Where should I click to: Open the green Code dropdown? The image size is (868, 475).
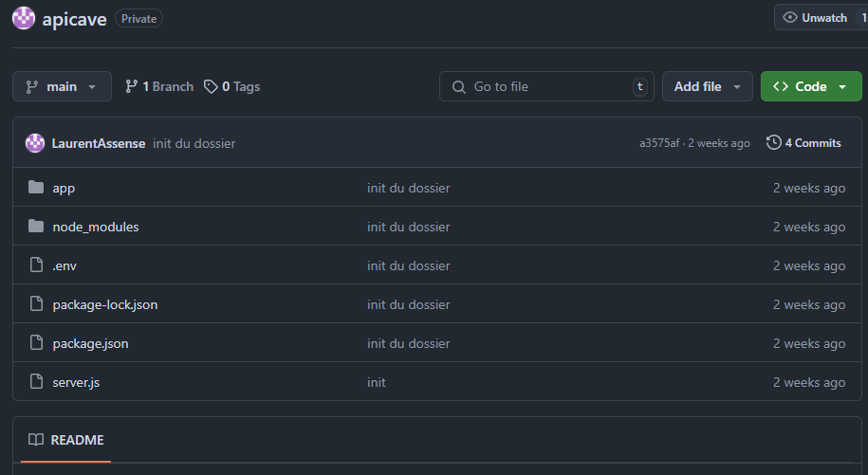[810, 86]
